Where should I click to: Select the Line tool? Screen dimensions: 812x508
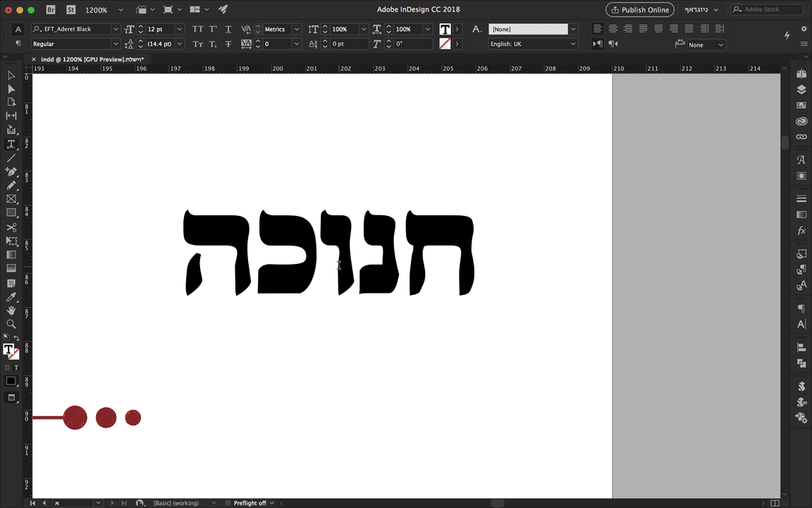[x=11, y=158]
